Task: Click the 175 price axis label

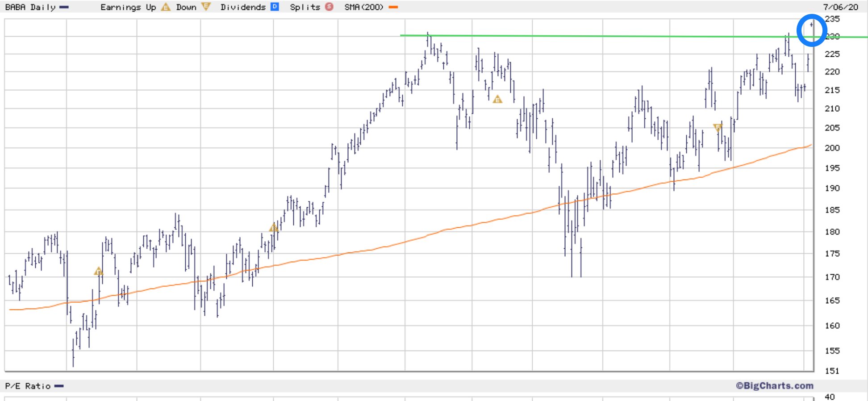Action: tap(832, 254)
